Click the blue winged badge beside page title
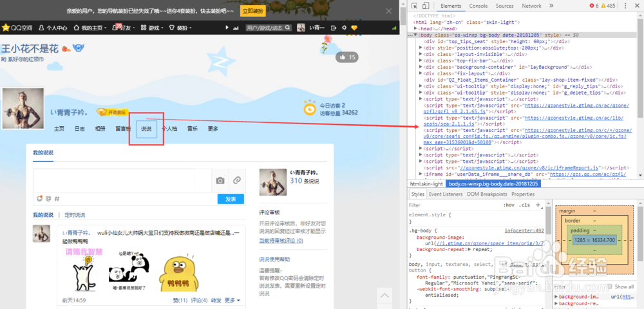Viewport: 644px width, 309px height. pyautogui.click(x=79, y=49)
